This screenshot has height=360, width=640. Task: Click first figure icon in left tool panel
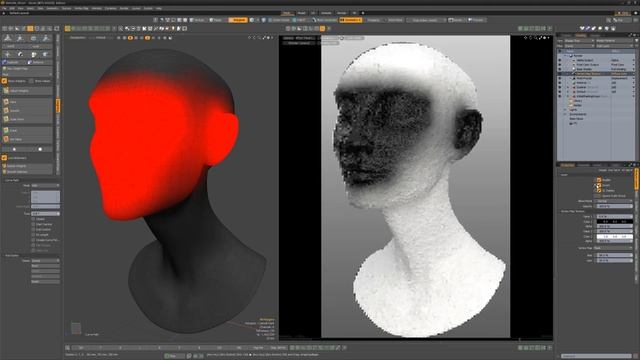pos(8,38)
